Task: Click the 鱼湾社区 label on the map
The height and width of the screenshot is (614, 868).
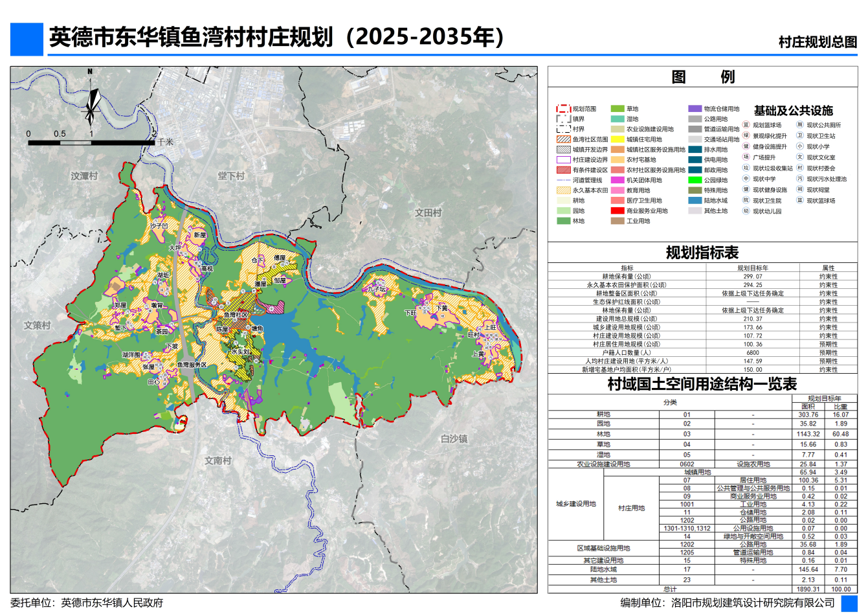Action: [x=236, y=315]
